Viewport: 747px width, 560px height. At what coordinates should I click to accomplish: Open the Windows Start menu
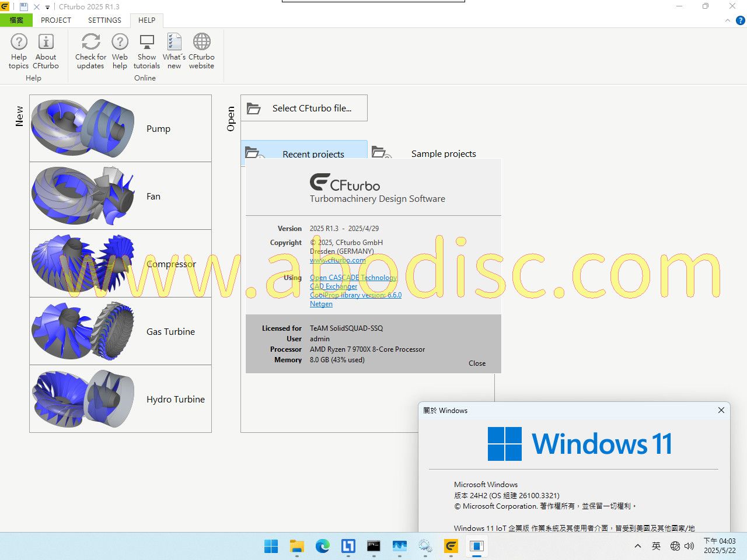(x=271, y=546)
